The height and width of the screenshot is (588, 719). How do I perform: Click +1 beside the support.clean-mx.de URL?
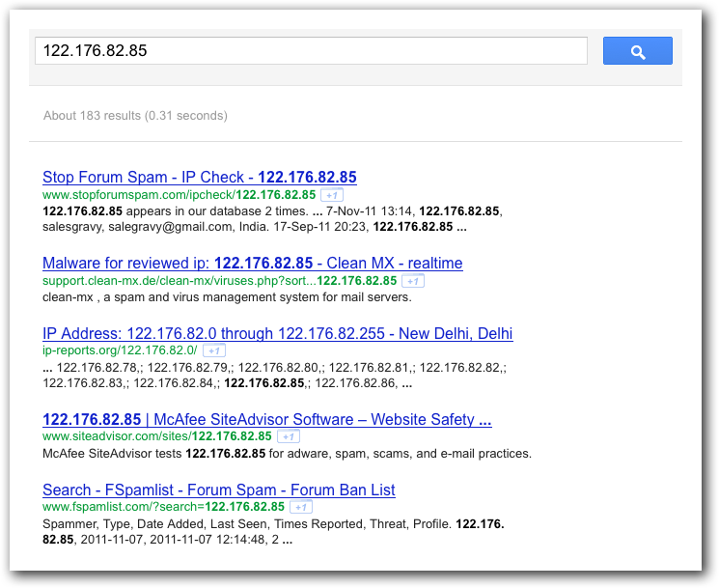[x=413, y=281]
